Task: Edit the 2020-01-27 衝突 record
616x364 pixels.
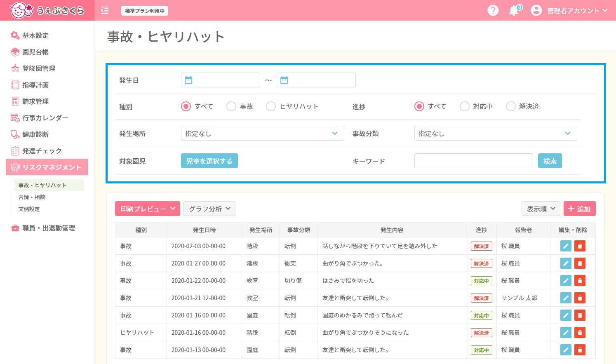Action: (x=566, y=263)
